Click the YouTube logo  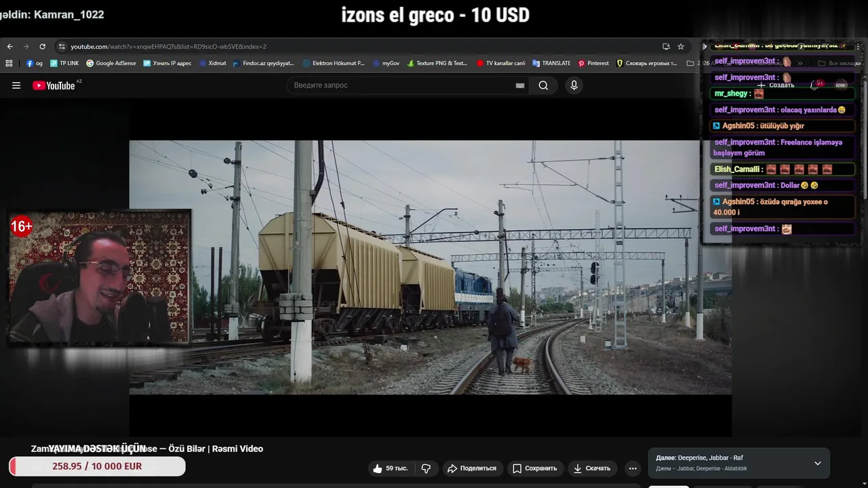click(x=57, y=85)
